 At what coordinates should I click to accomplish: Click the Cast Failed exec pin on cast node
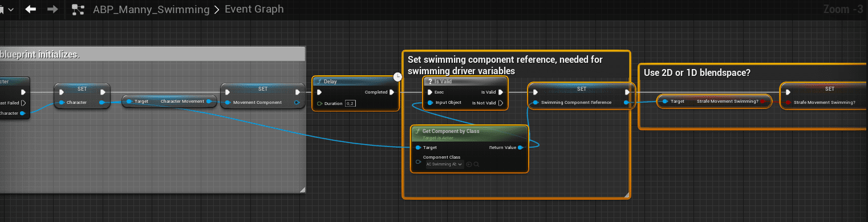[x=23, y=103]
